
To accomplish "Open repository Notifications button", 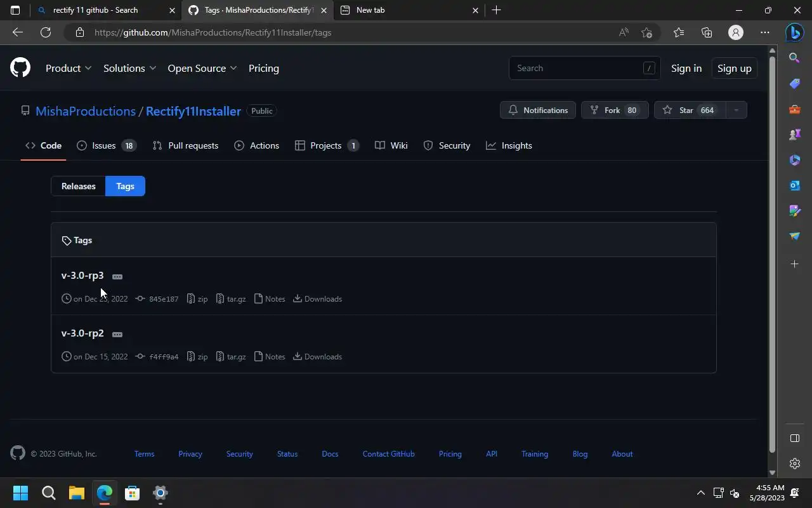I will click(x=538, y=110).
